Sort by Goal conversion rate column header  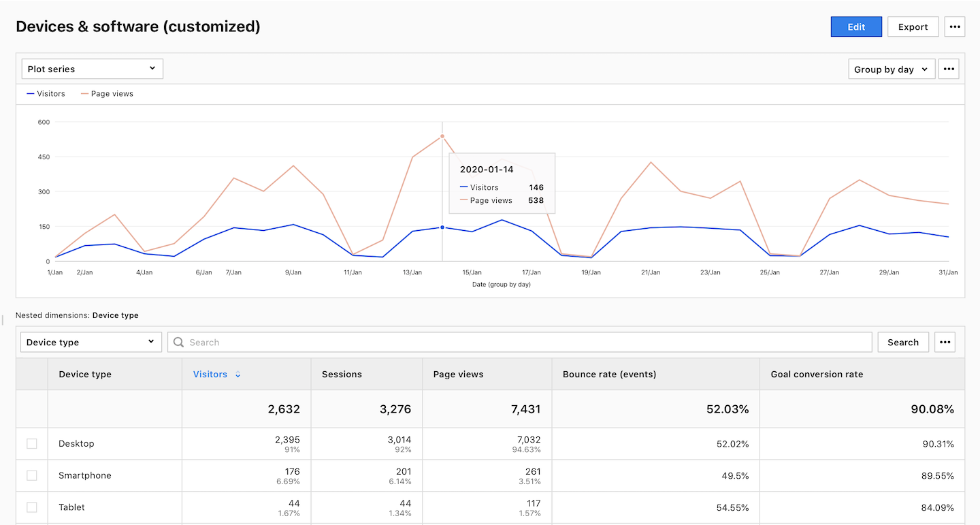click(817, 374)
